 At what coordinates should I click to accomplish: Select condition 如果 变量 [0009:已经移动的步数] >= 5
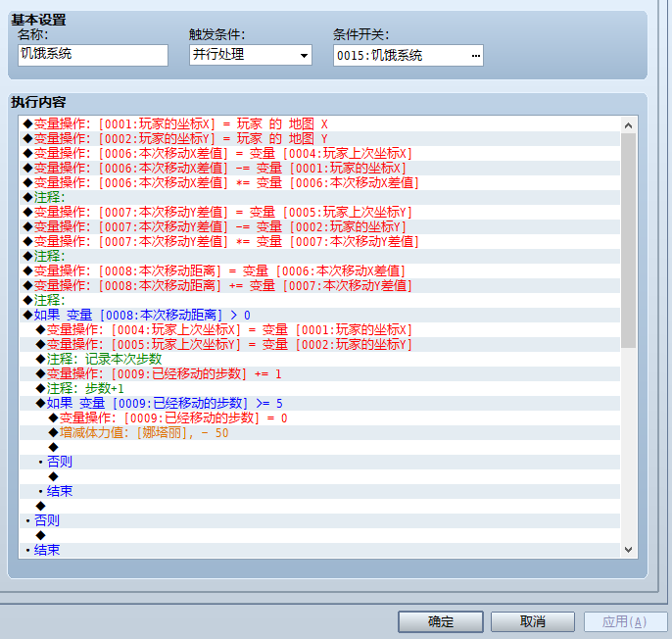(x=319, y=403)
